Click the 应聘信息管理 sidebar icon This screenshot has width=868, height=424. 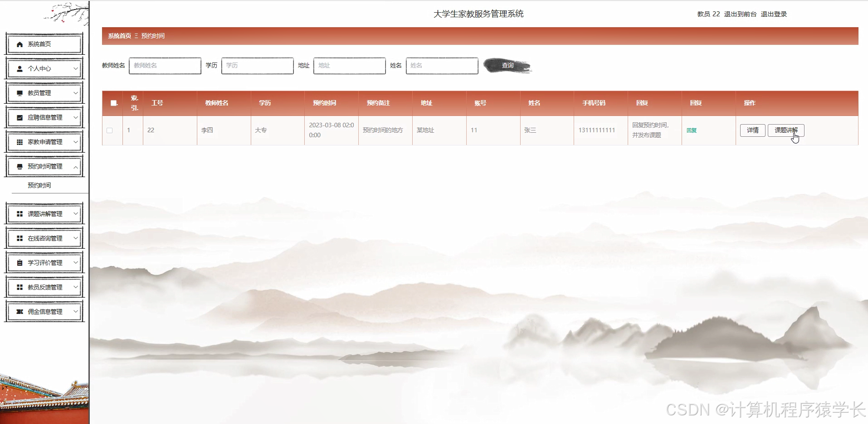(19, 117)
